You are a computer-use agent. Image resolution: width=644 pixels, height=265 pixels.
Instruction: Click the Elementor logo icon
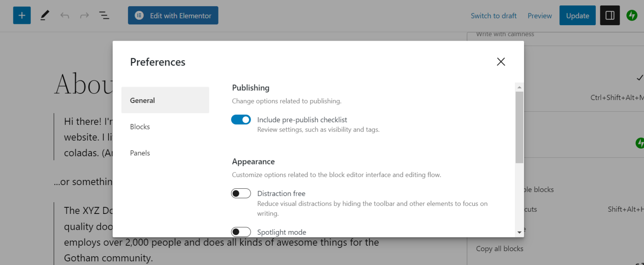[x=138, y=15]
